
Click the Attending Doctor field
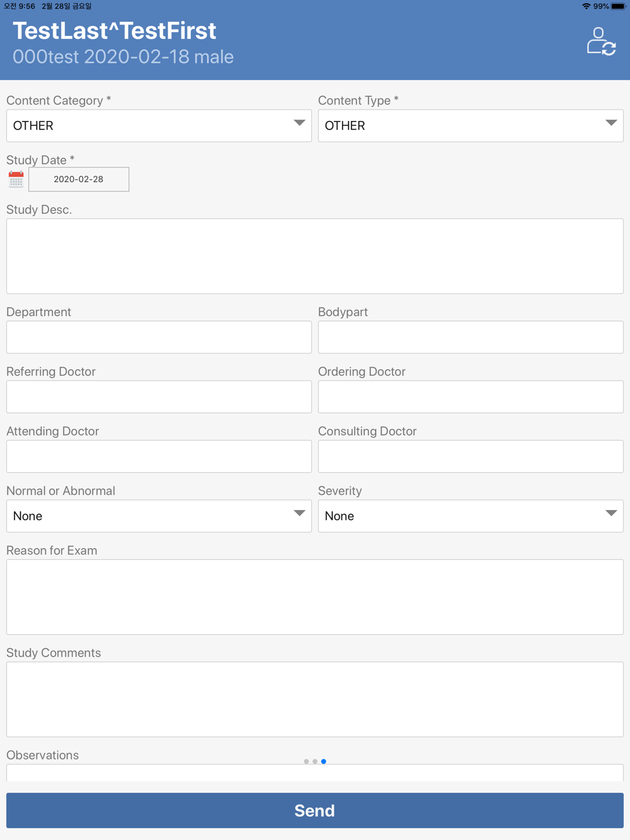(159, 457)
